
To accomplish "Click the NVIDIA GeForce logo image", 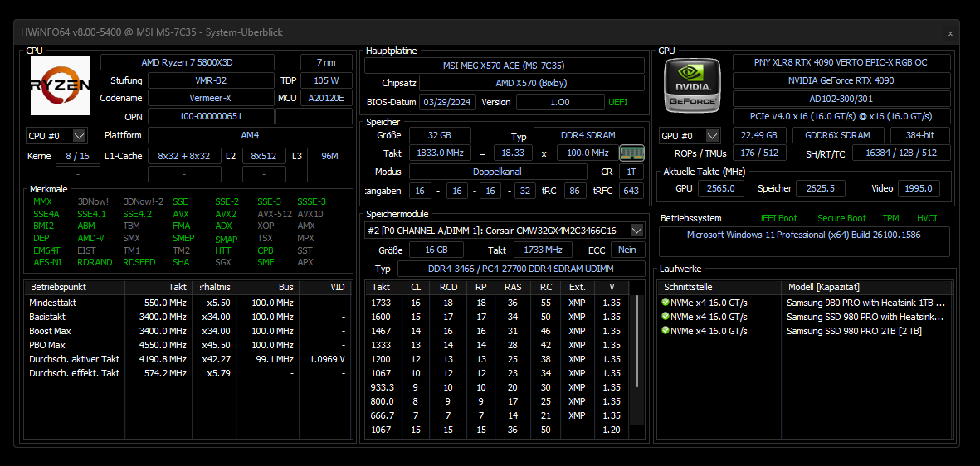I will click(692, 85).
